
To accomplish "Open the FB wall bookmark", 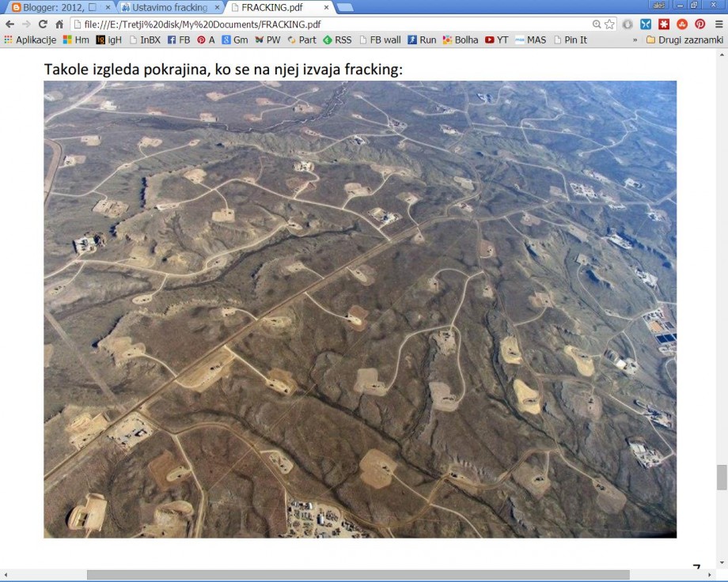I will click(x=380, y=40).
